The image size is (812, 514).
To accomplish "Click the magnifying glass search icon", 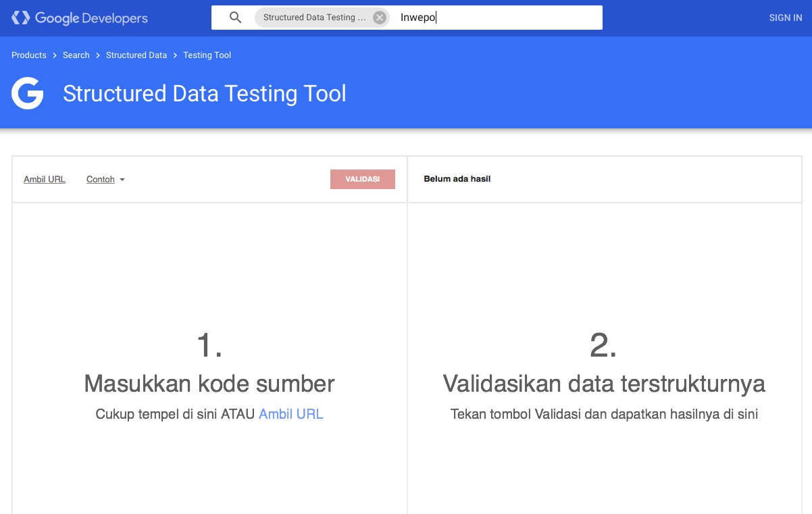I will click(235, 18).
